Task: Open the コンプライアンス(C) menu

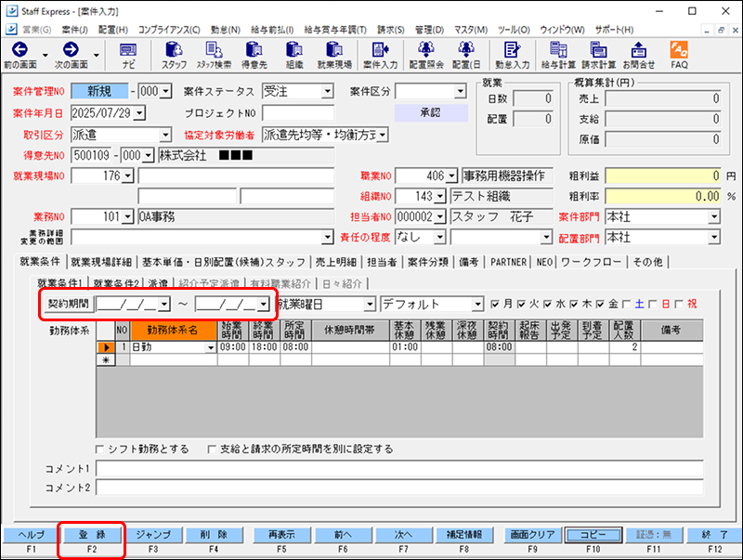Action: tap(169, 30)
